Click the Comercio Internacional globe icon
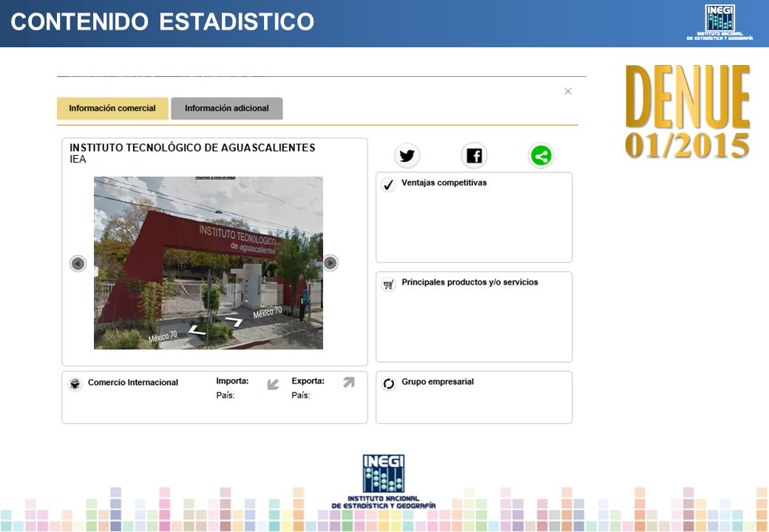Image resolution: width=769 pixels, height=532 pixels. tap(75, 383)
